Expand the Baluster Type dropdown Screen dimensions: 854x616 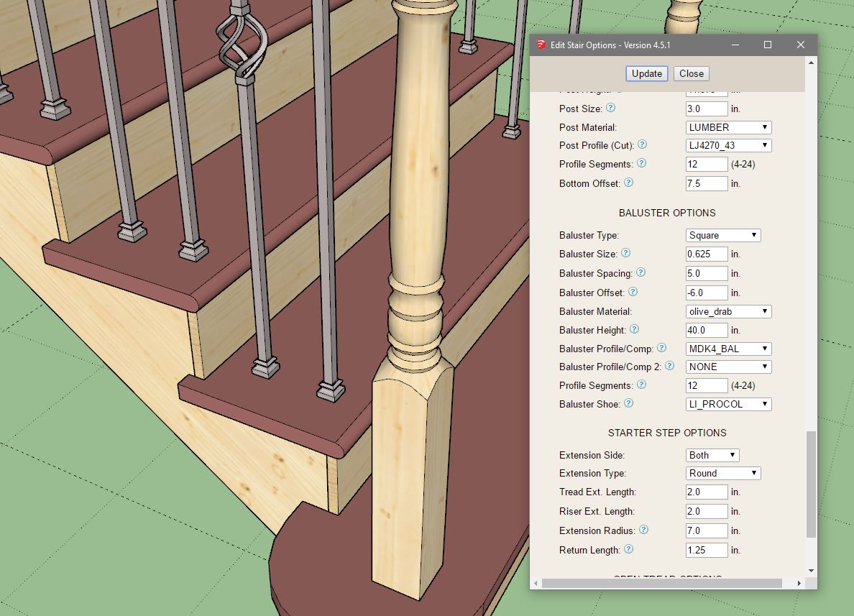(x=723, y=235)
